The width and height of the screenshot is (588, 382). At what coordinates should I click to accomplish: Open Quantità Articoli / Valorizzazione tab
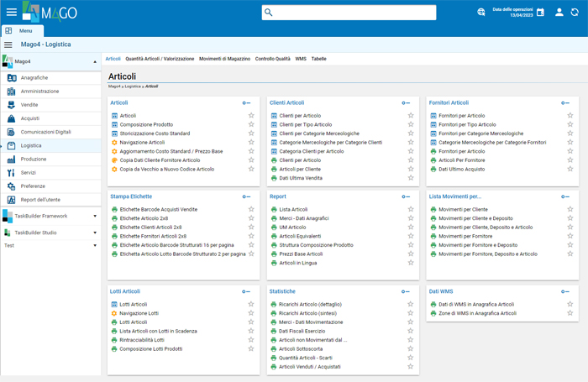[x=160, y=59]
